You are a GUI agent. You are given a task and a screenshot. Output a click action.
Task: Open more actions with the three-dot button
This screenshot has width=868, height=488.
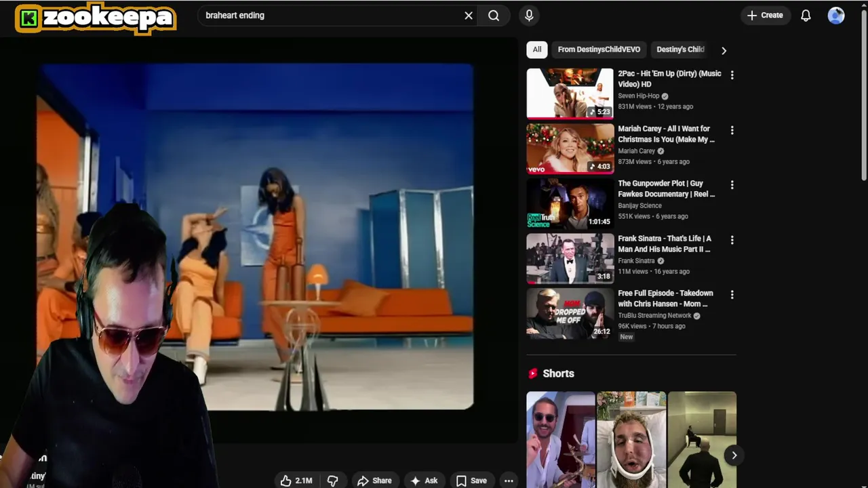click(509, 481)
